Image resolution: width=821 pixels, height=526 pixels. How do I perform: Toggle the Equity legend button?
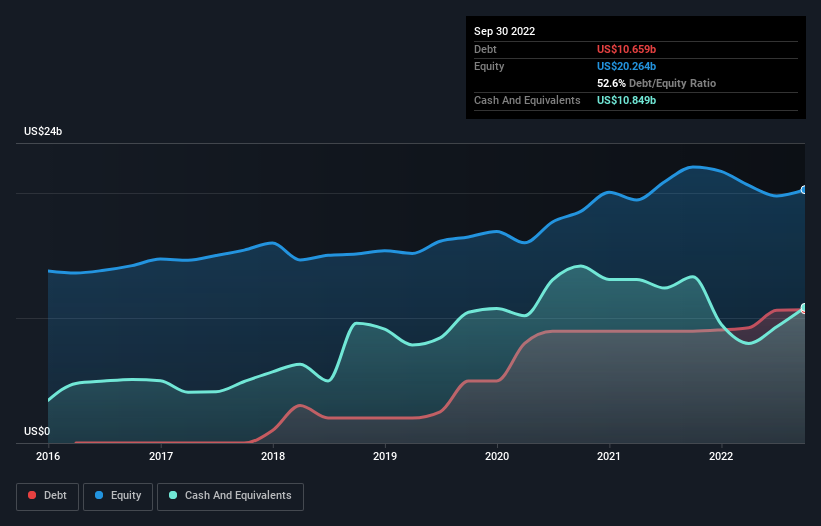[118, 496]
